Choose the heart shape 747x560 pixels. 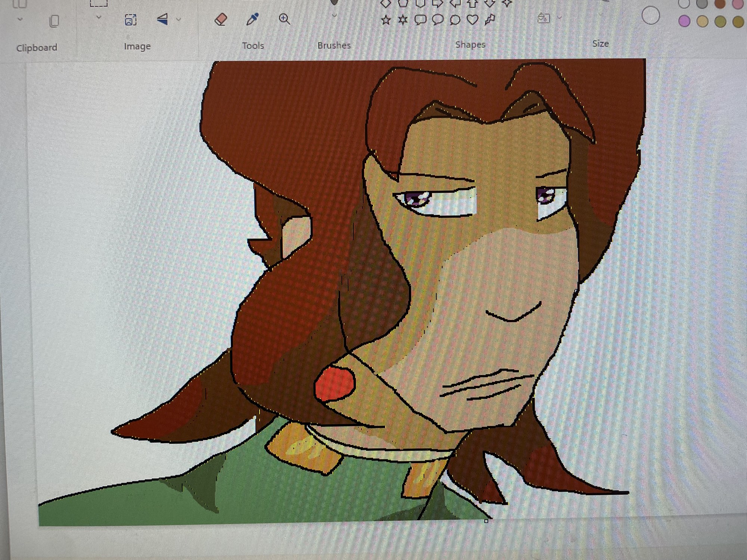pos(472,19)
